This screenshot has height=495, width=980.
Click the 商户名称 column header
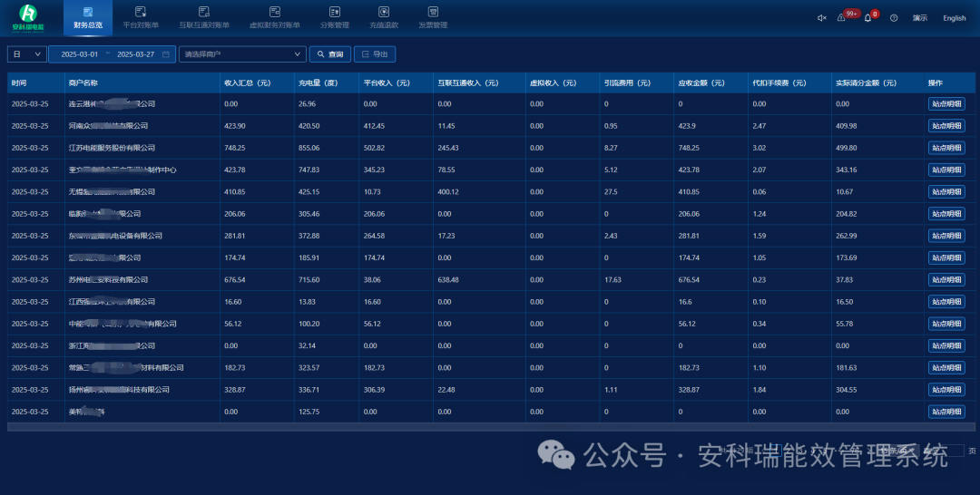(x=142, y=82)
